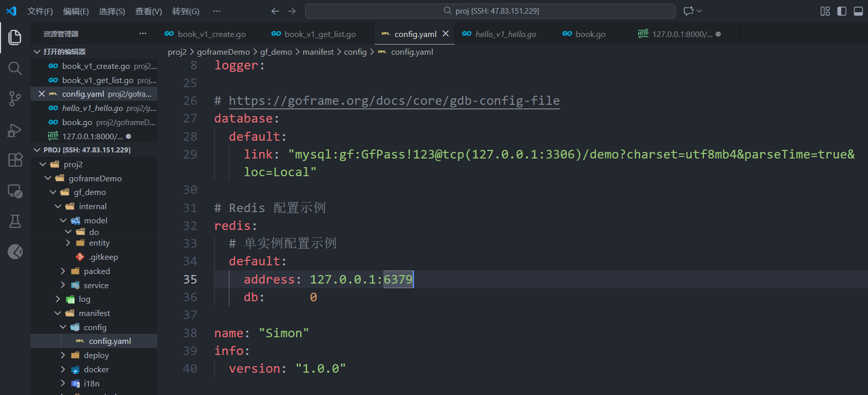Open book.go from open editors list

tap(94, 122)
